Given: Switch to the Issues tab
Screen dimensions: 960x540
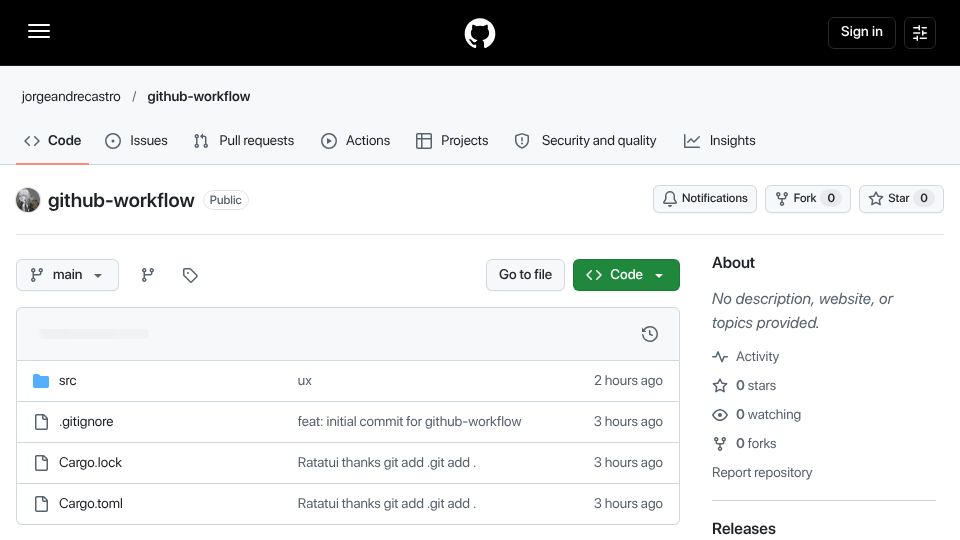Looking at the screenshot, I should [x=136, y=141].
